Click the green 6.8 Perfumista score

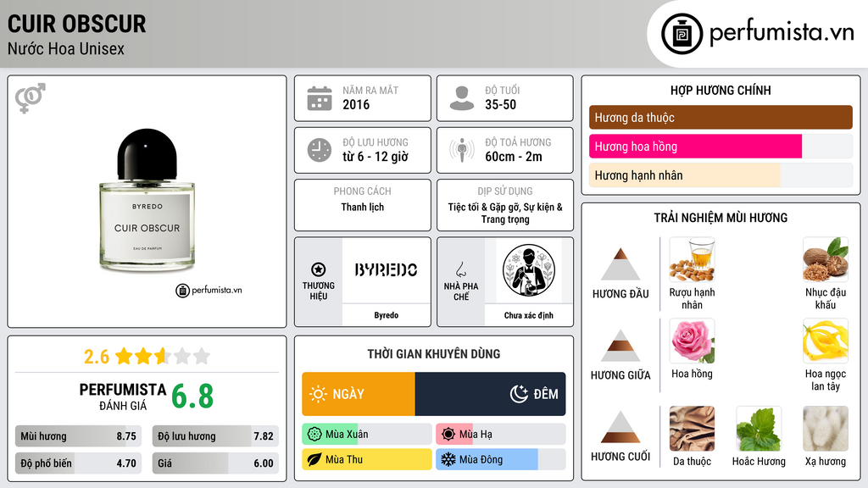click(x=192, y=396)
